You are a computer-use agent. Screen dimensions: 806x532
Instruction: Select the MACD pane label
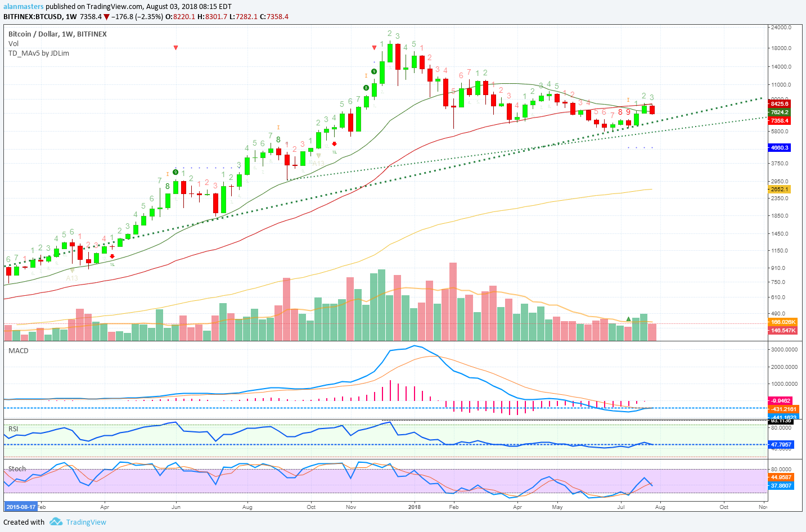[x=19, y=350]
